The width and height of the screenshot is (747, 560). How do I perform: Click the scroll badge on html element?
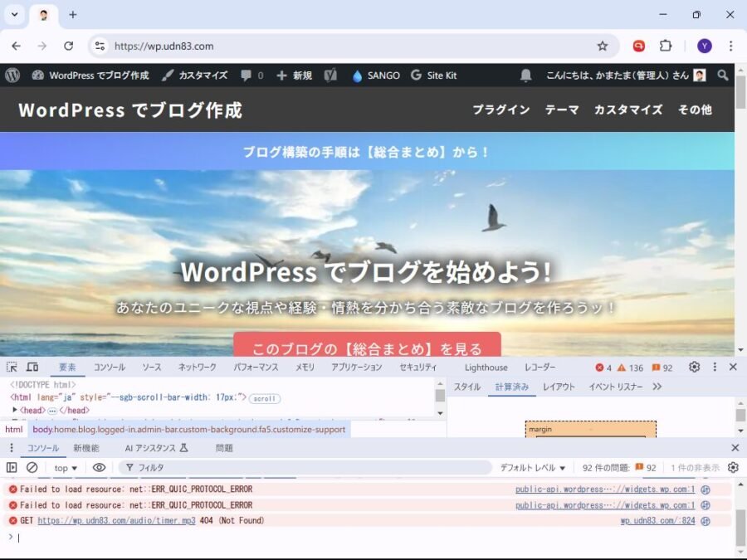265,398
